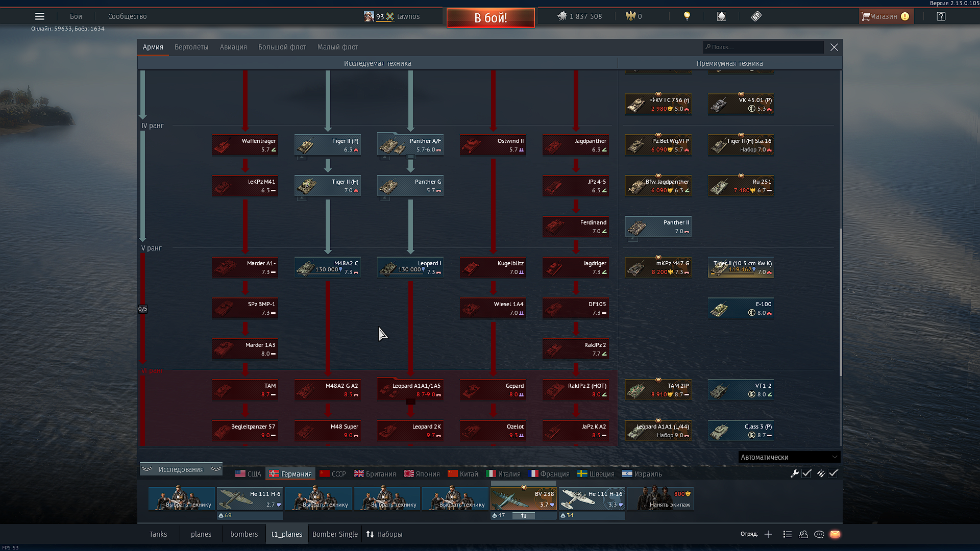This screenshot has width=980, height=551.
Task: Select the Tanks preset tab
Action: tap(158, 534)
